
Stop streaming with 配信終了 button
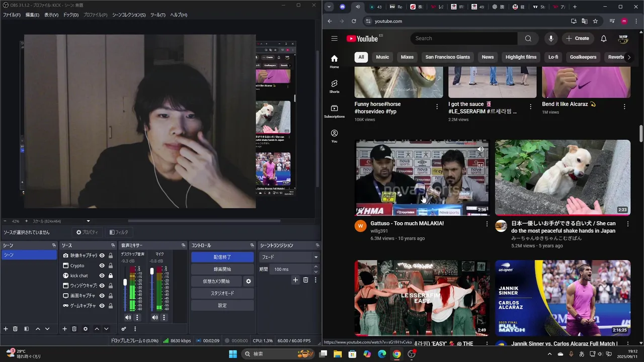click(222, 257)
